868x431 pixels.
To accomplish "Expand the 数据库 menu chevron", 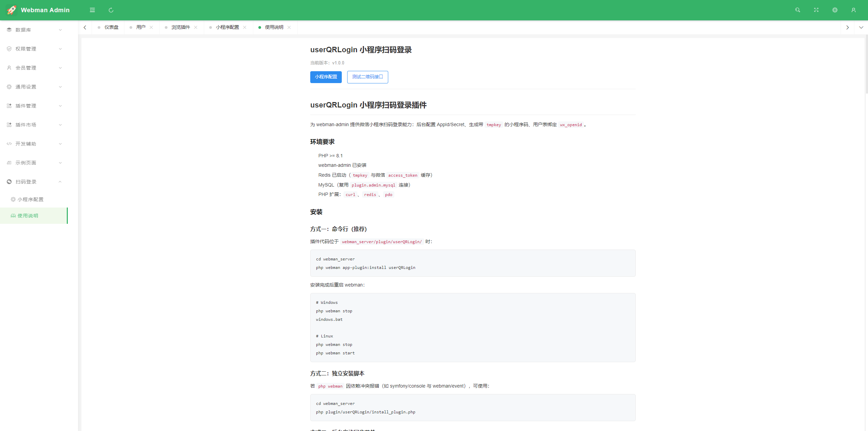I will point(60,30).
